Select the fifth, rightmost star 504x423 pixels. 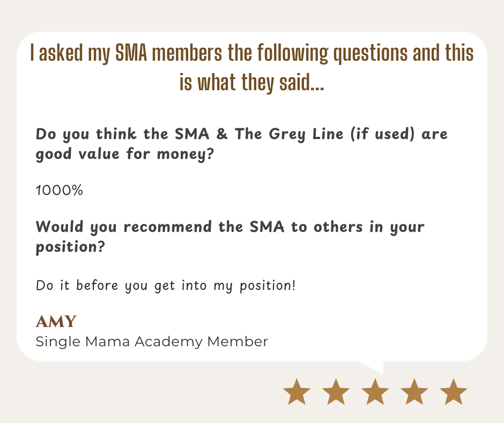(453, 392)
